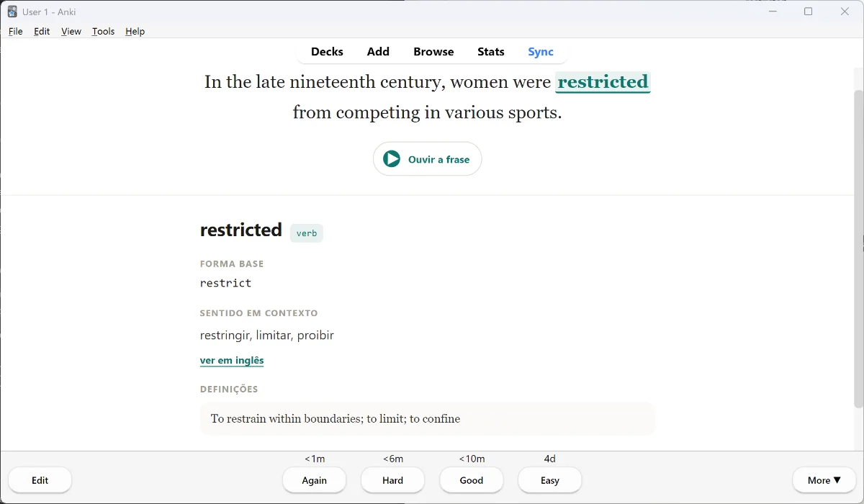Viewport: 864px width, 504px height.
Task: Click the "<1m" interval above Again
Action: [x=315, y=459]
